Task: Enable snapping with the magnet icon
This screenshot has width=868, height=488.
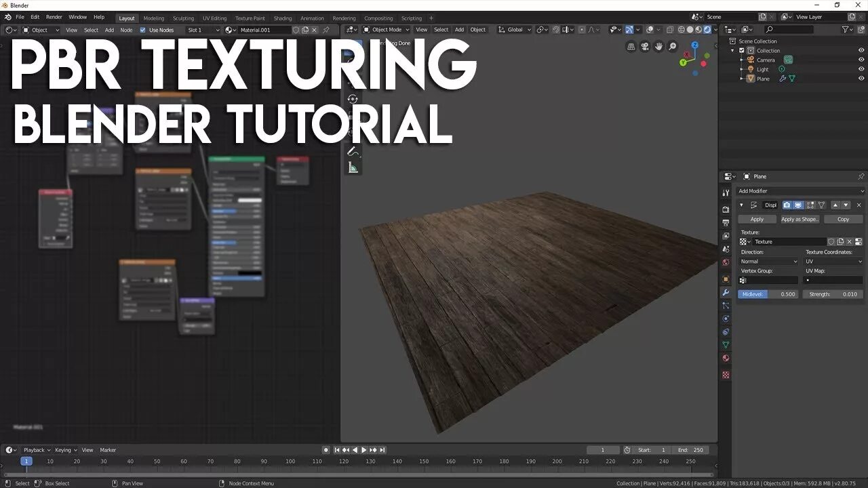Action: [555, 29]
